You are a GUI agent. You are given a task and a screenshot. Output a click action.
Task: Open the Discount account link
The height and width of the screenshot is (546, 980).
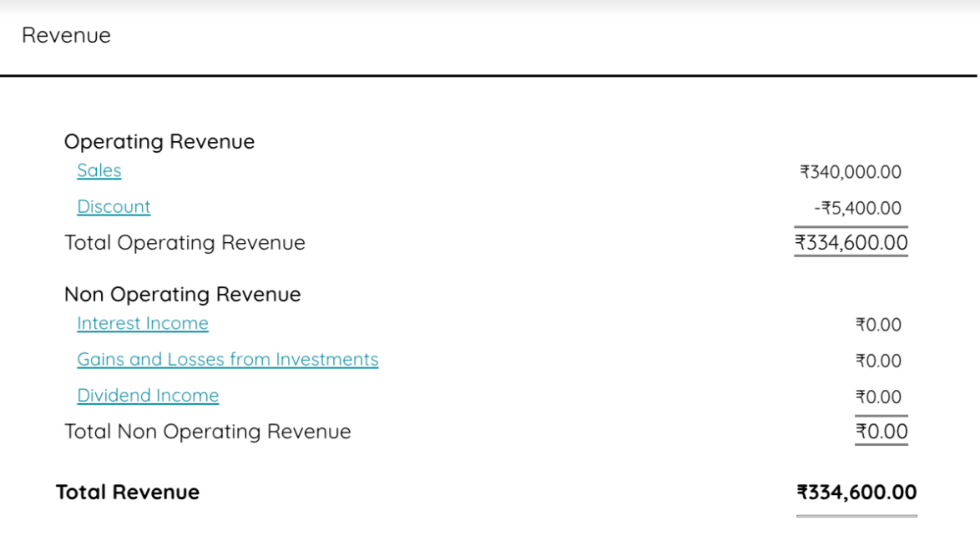tap(114, 206)
